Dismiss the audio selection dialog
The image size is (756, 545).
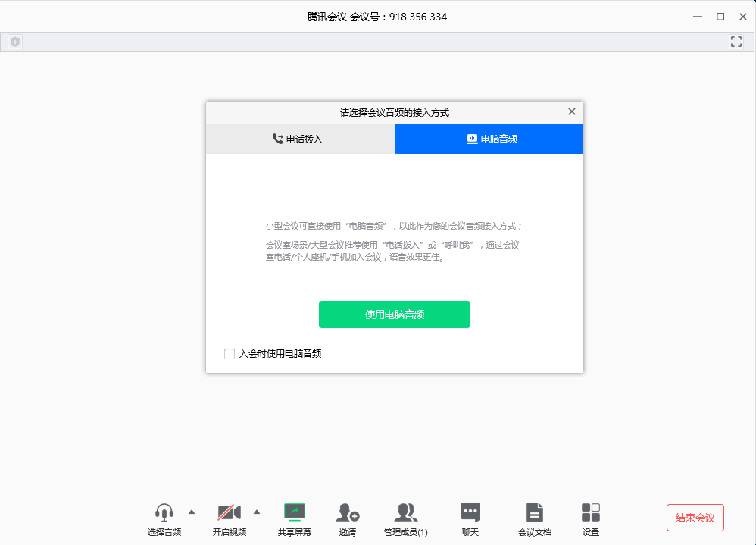click(x=571, y=111)
